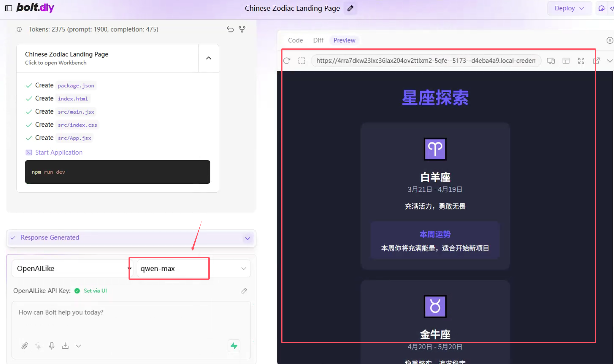
Task: Click the 金牛座 card title
Action: coord(435,334)
